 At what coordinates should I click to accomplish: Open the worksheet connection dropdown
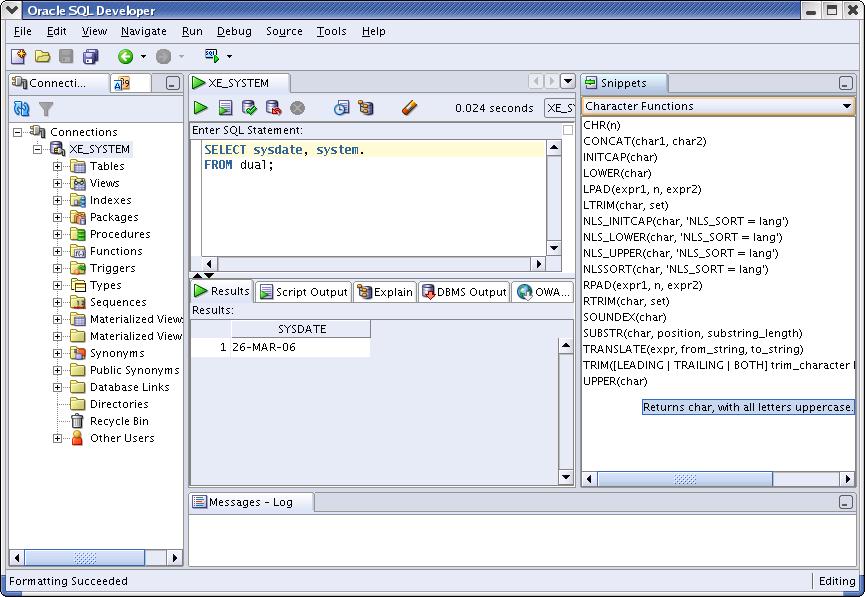point(559,108)
